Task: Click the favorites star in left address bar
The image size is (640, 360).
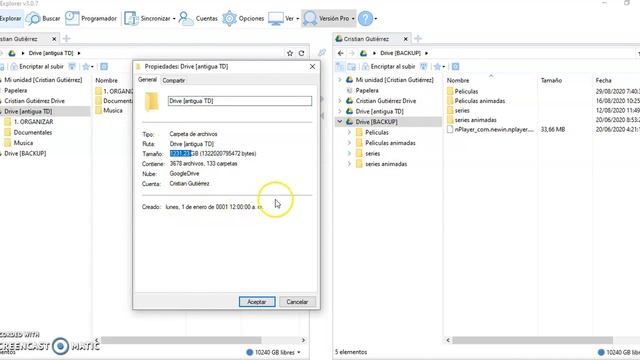Action: pos(290,53)
